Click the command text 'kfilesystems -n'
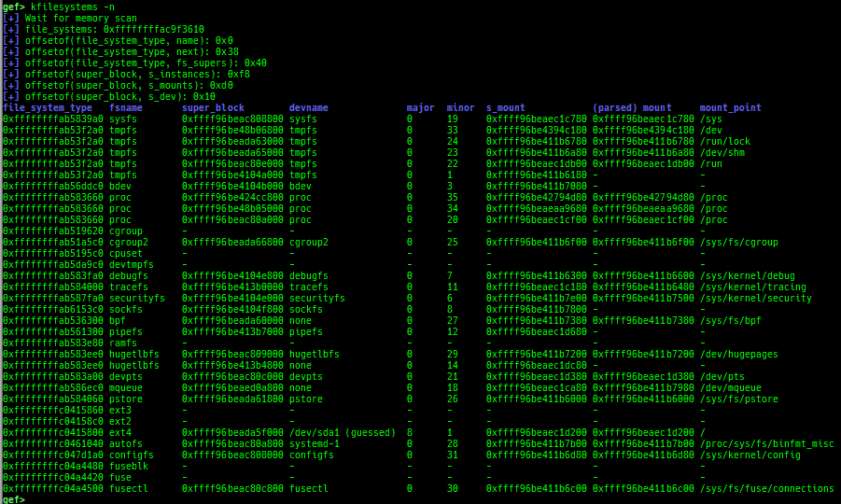Screen dimensions: 841x504 coord(73,7)
